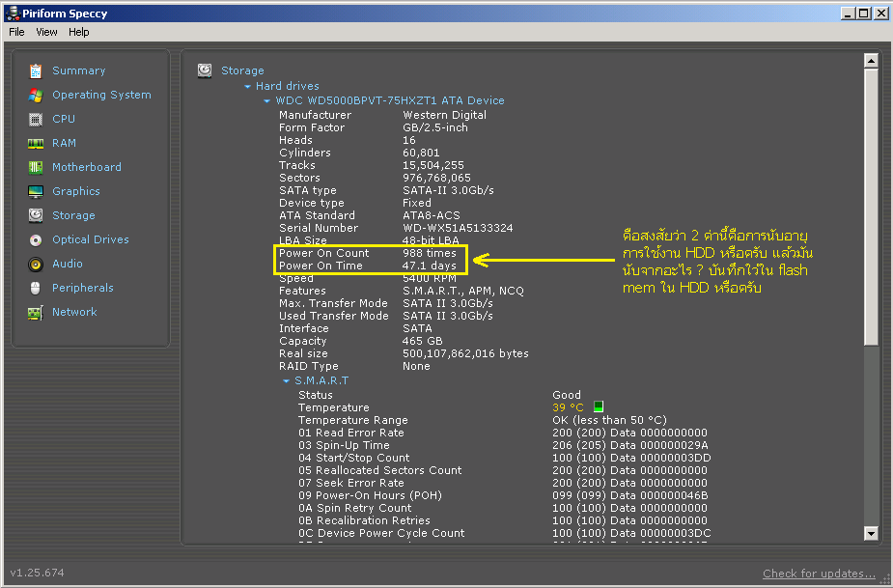893x588 pixels.
Task: Collapse the Hard drives tree node
Action: (x=248, y=87)
